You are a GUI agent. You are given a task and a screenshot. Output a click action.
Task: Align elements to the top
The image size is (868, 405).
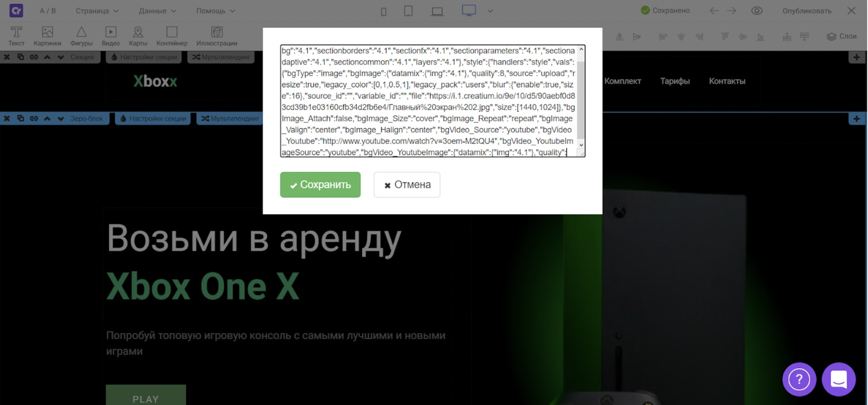coord(725,37)
